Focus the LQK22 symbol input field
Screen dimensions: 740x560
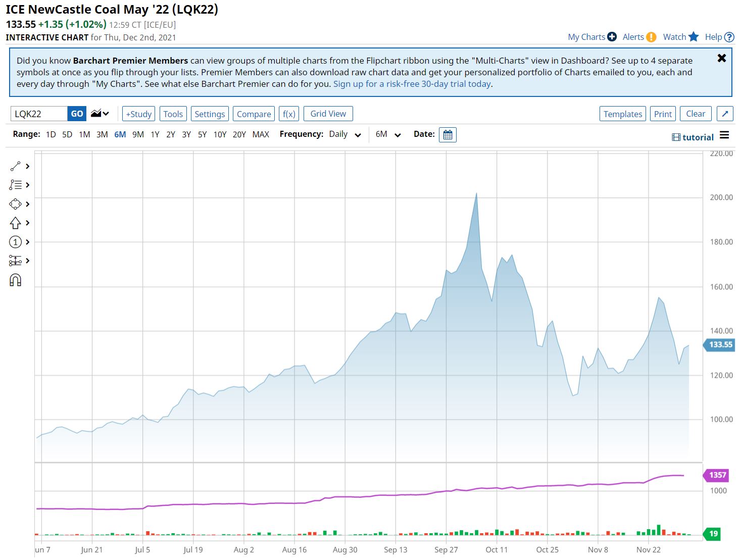pos(39,114)
